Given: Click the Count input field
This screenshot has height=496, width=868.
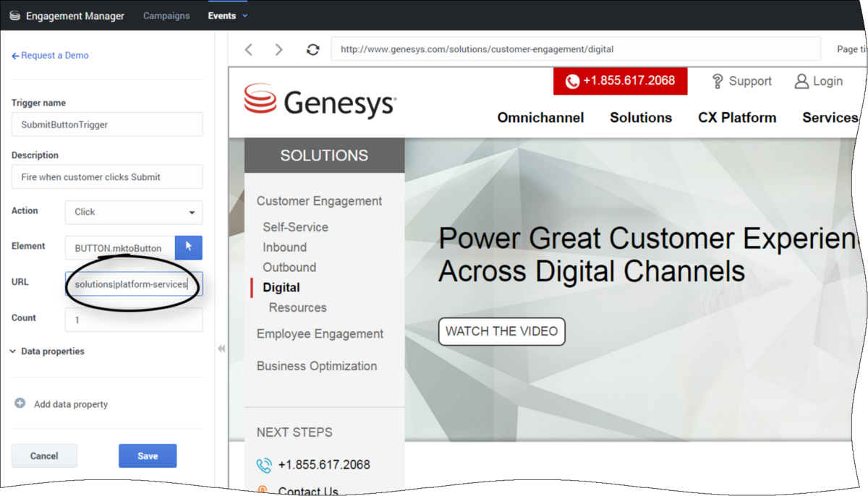Looking at the screenshot, I should click(x=134, y=320).
